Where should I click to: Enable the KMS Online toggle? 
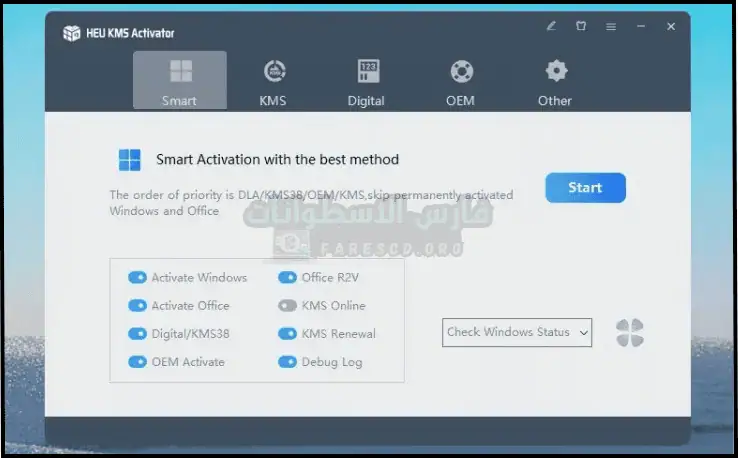click(x=287, y=306)
